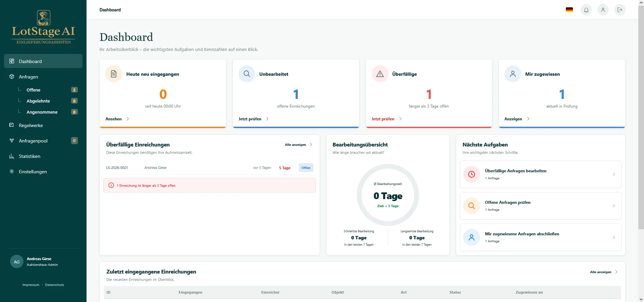Click the Einreicher column header
The image size is (644, 302).
pyautogui.click(x=270, y=293)
